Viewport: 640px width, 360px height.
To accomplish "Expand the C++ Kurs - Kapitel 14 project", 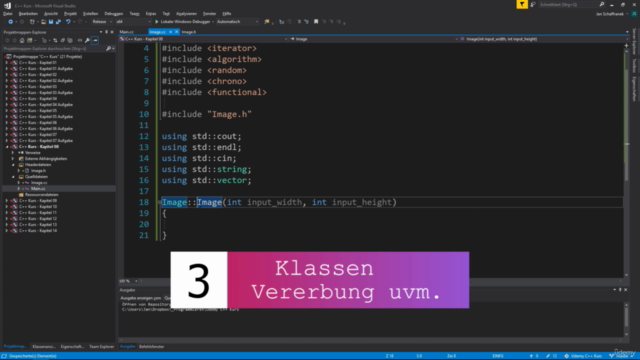I will [7, 231].
